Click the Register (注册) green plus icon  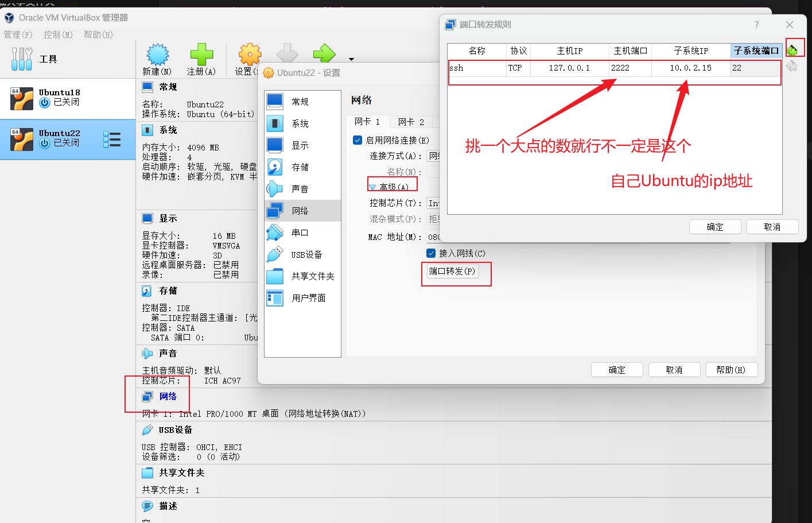point(201,55)
